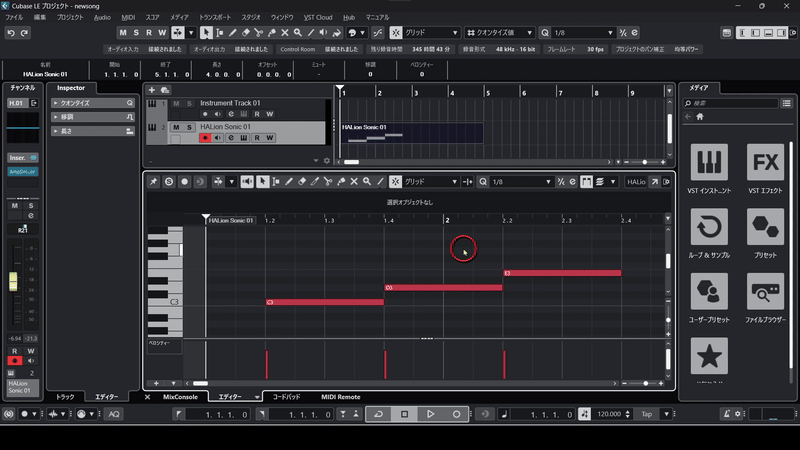The image size is (800, 450).
Task: Select the Draw pencil tool in key editor
Action: [x=289, y=182]
